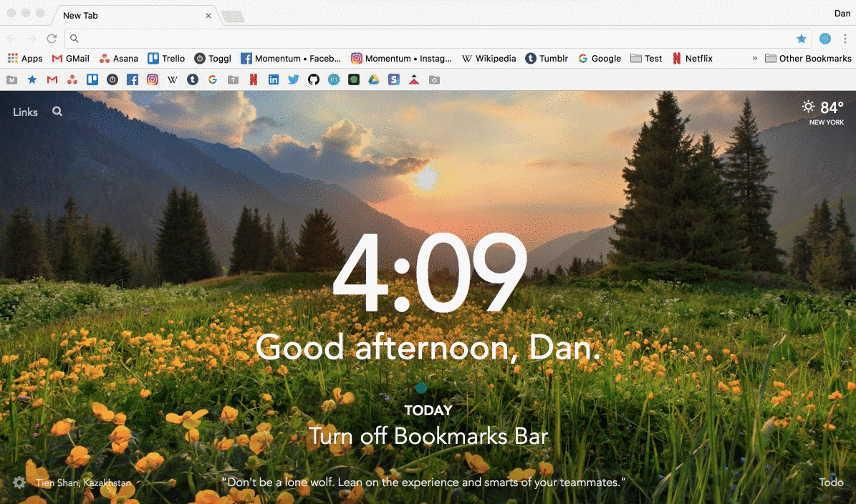The height and width of the screenshot is (504, 856).
Task: Open the M folder in icon row
Action: point(12,79)
